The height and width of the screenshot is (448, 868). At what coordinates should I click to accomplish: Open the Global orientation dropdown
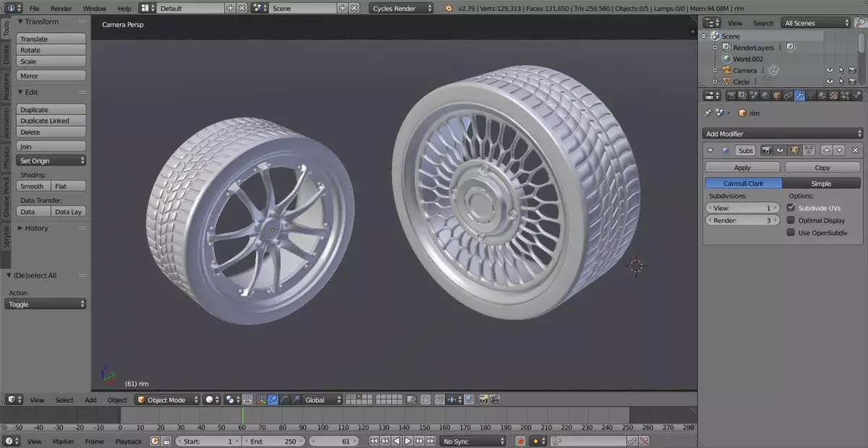[323, 400]
